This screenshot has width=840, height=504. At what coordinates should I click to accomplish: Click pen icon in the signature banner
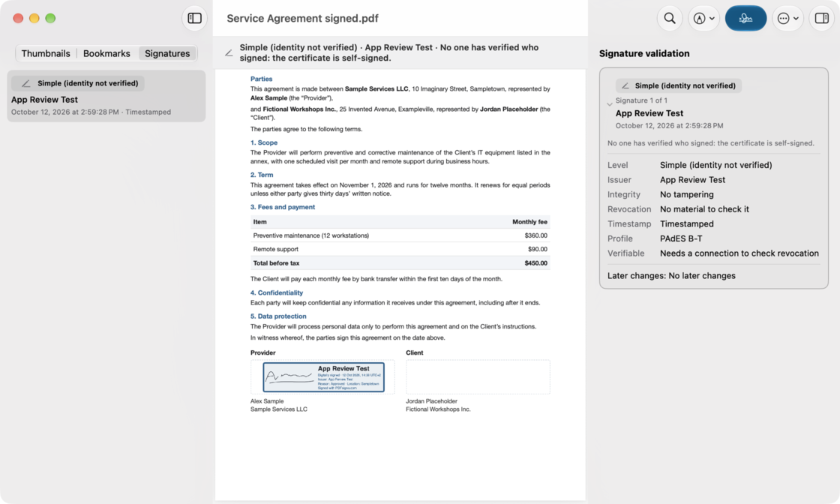[229, 52]
